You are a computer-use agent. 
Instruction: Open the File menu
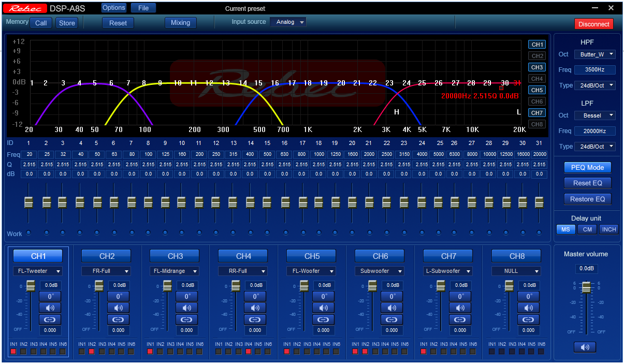[x=143, y=8]
